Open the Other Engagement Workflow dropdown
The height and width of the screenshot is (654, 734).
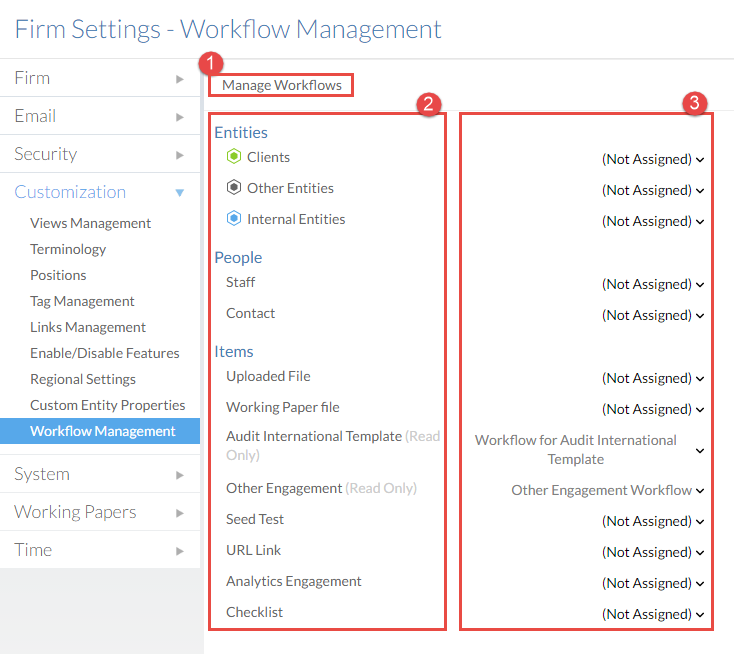(607, 490)
